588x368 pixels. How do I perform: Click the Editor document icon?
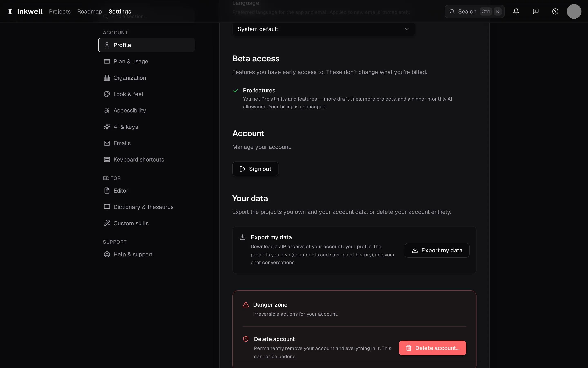click(107, 191)
